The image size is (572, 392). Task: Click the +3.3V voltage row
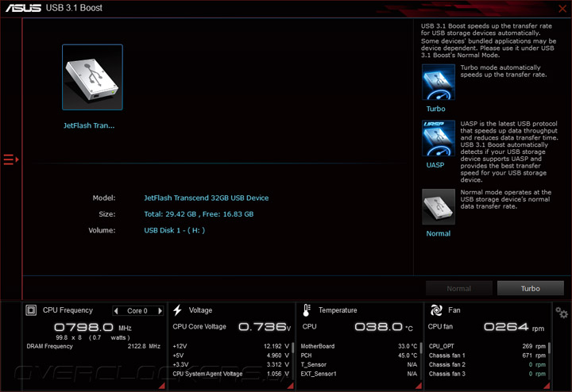pos(231,364)
